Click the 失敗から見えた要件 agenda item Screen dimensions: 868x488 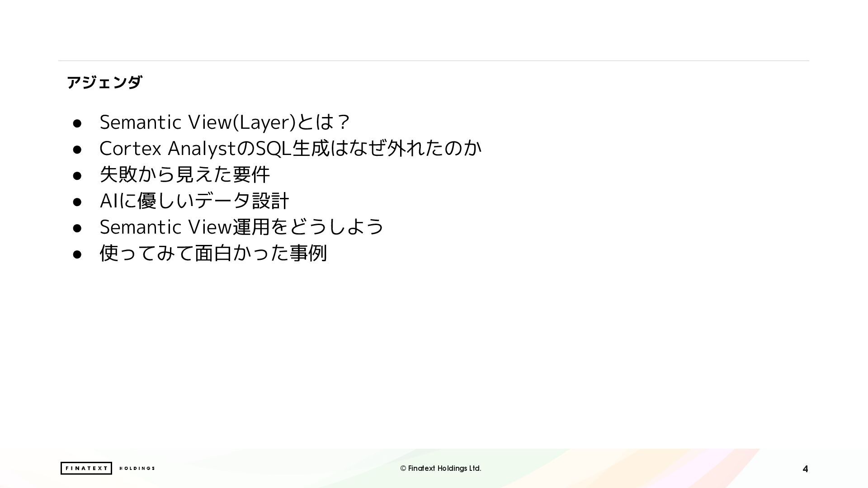click(x=184, y=174)
